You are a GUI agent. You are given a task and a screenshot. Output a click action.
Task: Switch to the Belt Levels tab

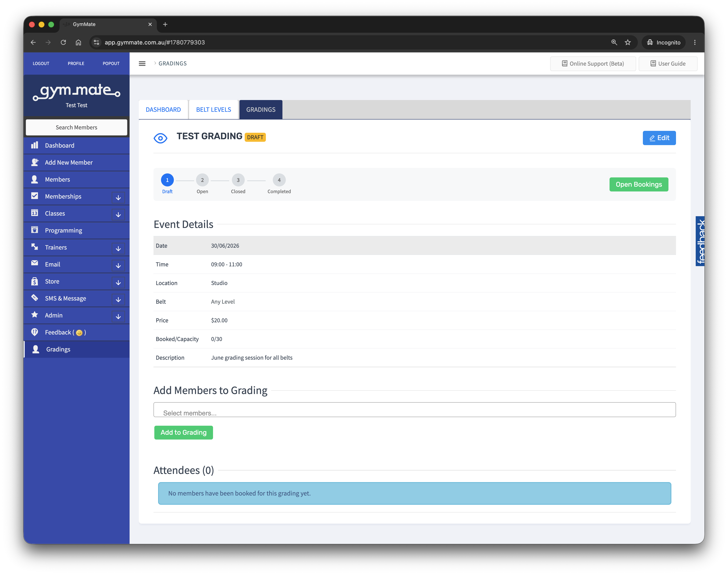(213, 109)
